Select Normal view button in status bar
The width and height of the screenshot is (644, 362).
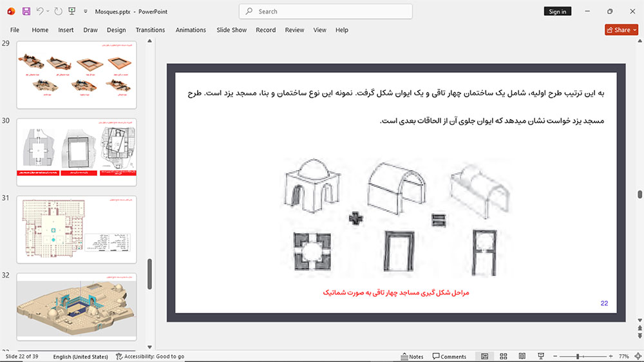[x=485, y=356]
